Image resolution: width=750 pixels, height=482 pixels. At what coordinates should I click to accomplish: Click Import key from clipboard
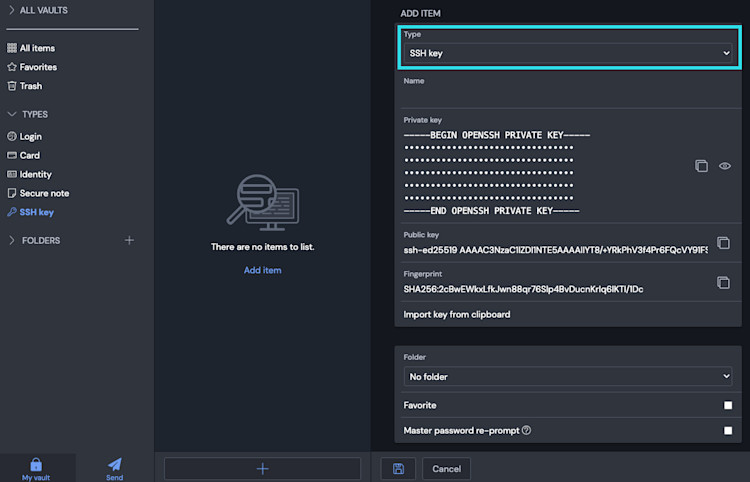coord(457,314)
